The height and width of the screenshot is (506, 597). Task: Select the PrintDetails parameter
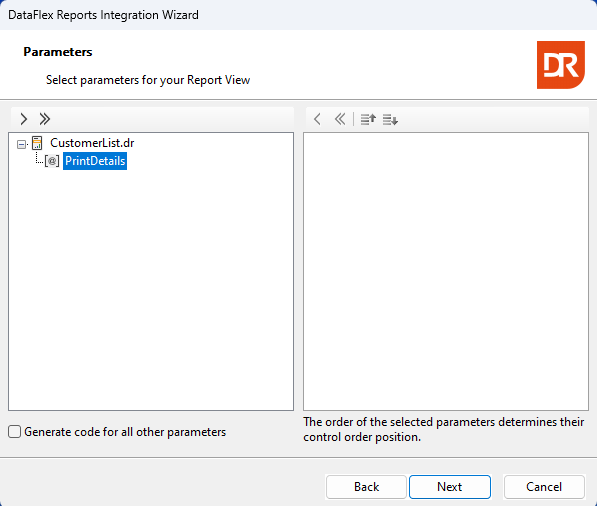coord(95,161)
